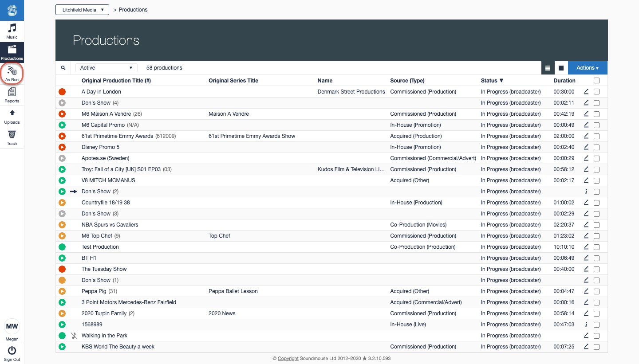This screenshot has width=639, height=364.
Task: Click status icon for A Day in London
Action: tap(62, 92)
